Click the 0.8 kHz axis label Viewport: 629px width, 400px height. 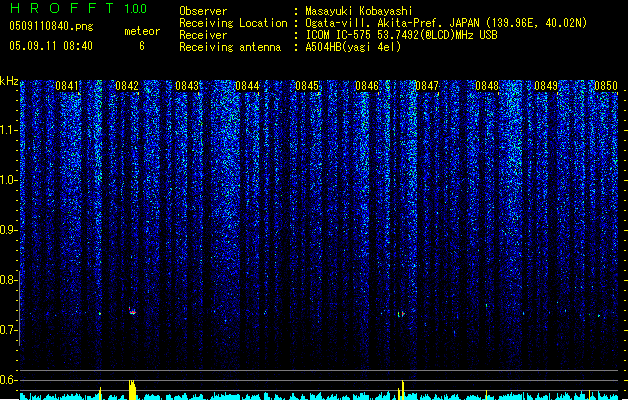9,280
